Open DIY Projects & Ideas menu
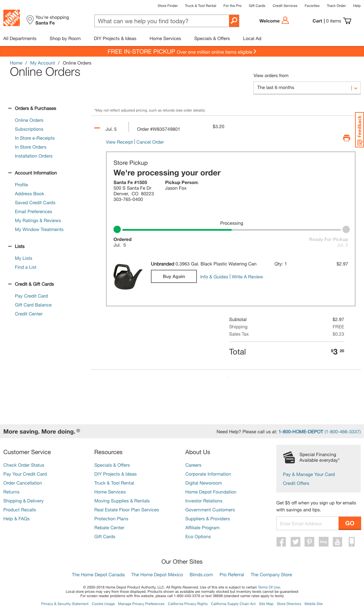The height and width of the screenshot is (610, 364). pos(115,38)
